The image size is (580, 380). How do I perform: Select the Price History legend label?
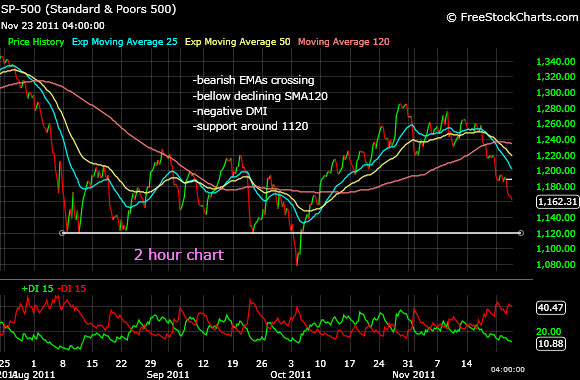click(36, 42)
